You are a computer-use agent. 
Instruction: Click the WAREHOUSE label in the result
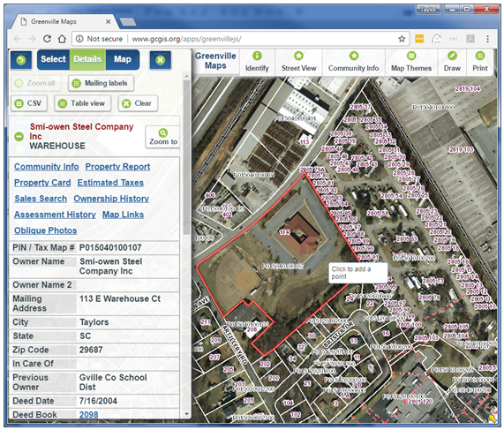pos(57,146)
